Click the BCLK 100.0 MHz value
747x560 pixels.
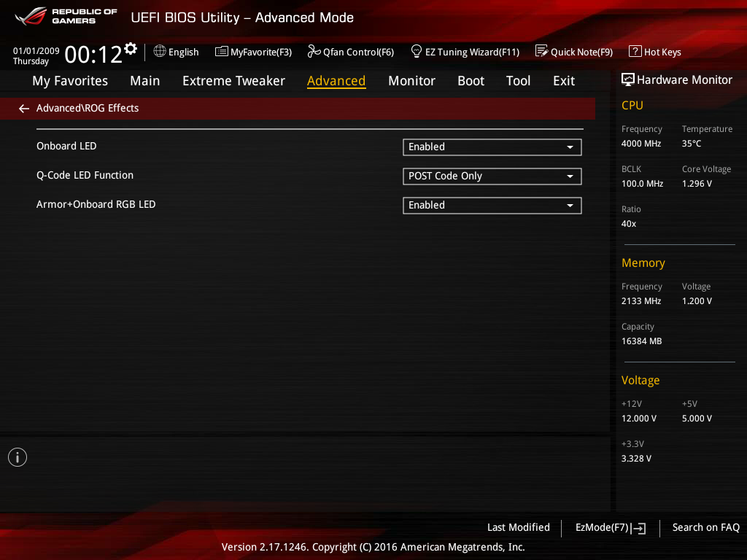click(642, 183)
